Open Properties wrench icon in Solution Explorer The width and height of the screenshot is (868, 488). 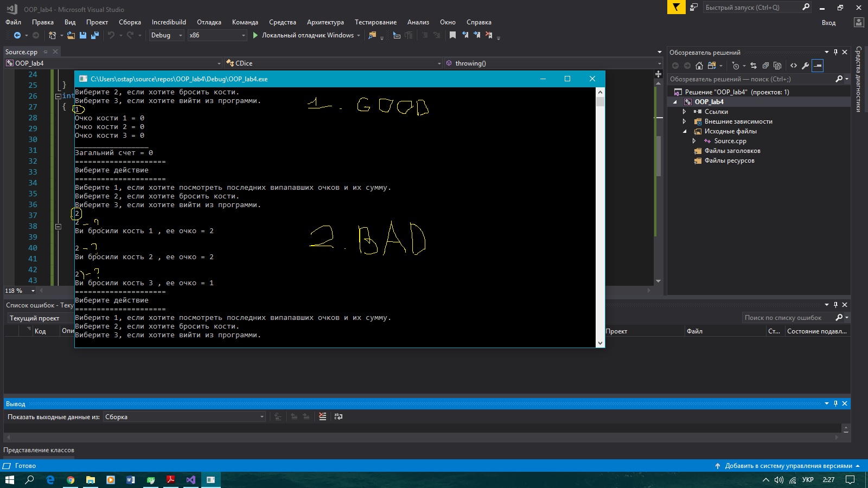click(805, 66)
